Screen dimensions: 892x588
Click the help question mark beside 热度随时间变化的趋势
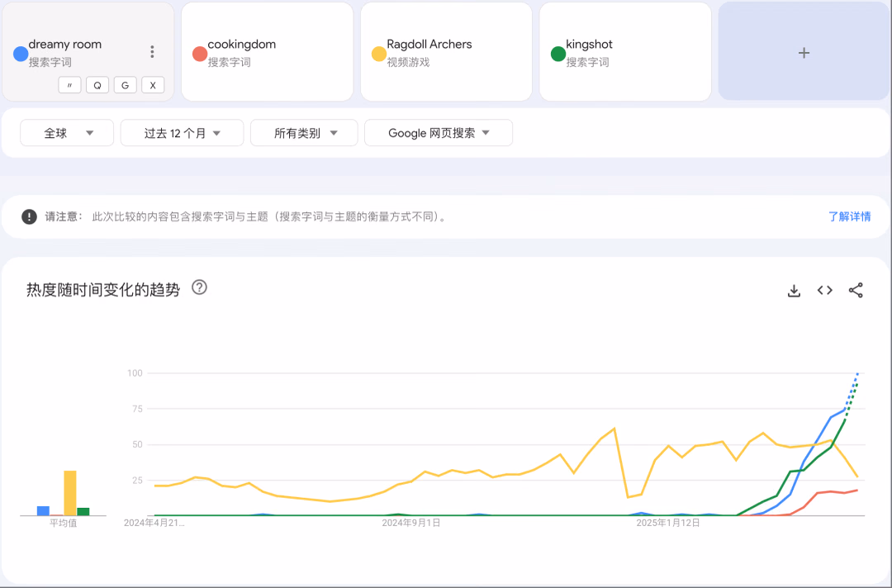coord(199,287)
